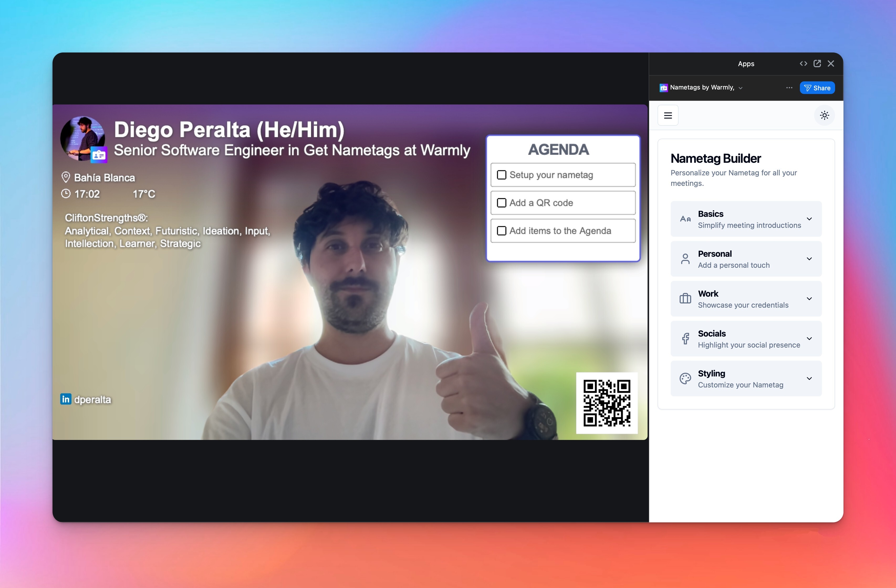Click the dperalta LinkedIn handle

[x=93, y=400]
